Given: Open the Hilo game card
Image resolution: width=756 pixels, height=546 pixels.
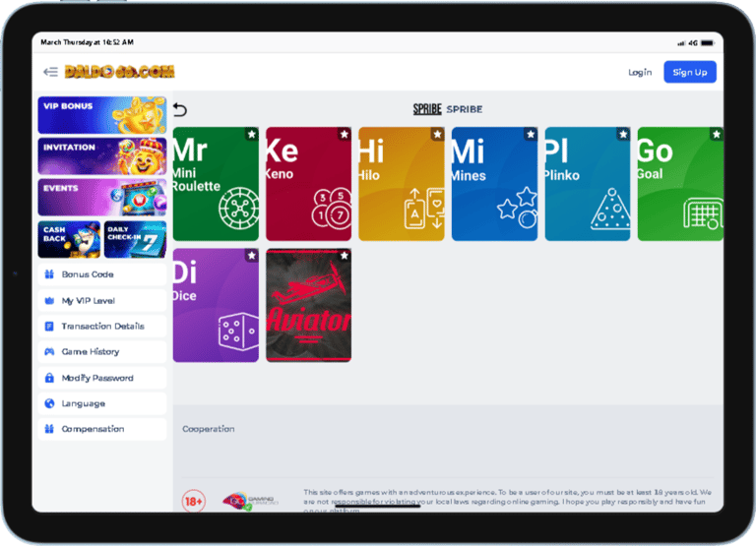Looking at the screenshot, I should tap(402, 184).
